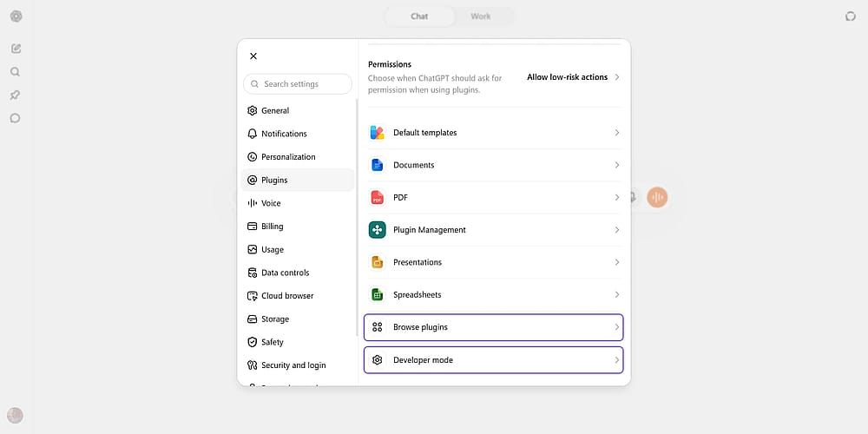Open search from the left sidebar magnifier
This screenshot has width=868, height=434.
15,72
